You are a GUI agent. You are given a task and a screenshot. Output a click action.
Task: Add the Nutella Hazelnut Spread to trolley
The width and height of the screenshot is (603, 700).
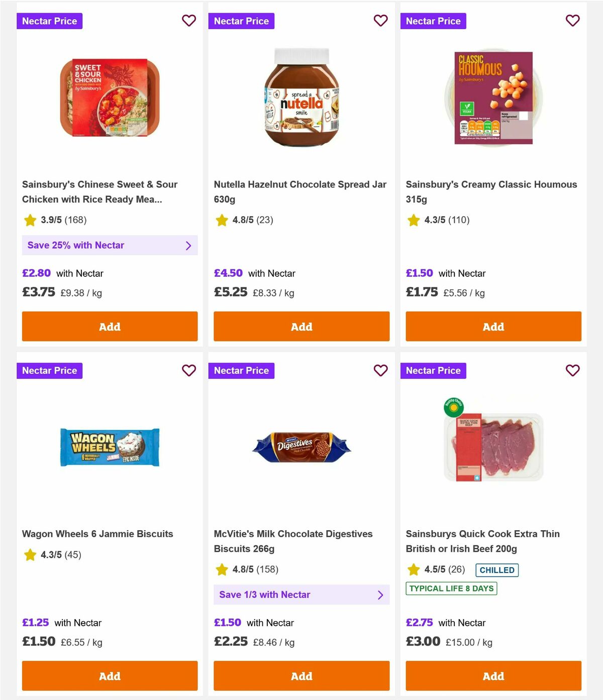[301, 326]
